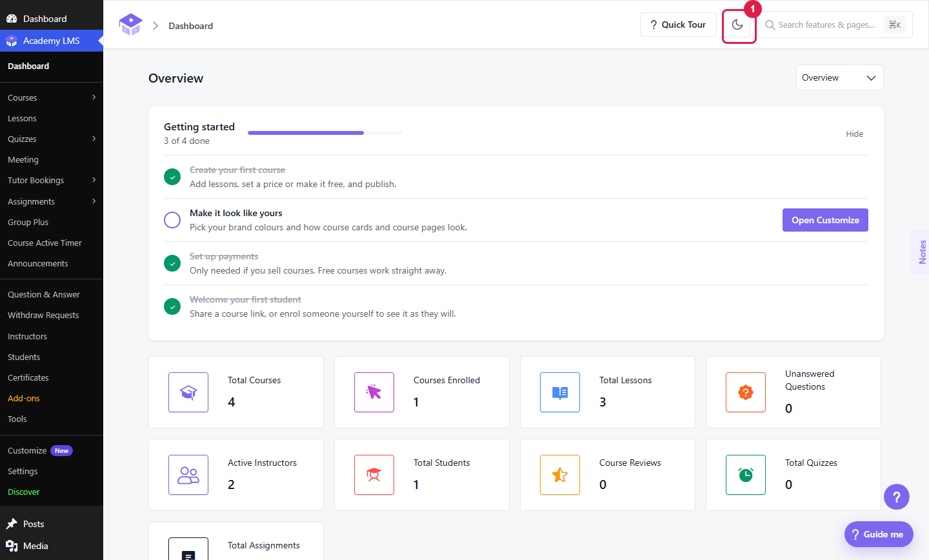929x560 pixels.
Task: Click the Courses Enrolled cursor icon
Action: [374, 392]
